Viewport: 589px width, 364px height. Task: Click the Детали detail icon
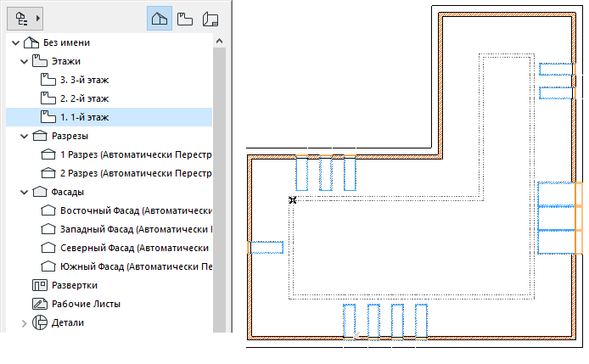[40, 322]
